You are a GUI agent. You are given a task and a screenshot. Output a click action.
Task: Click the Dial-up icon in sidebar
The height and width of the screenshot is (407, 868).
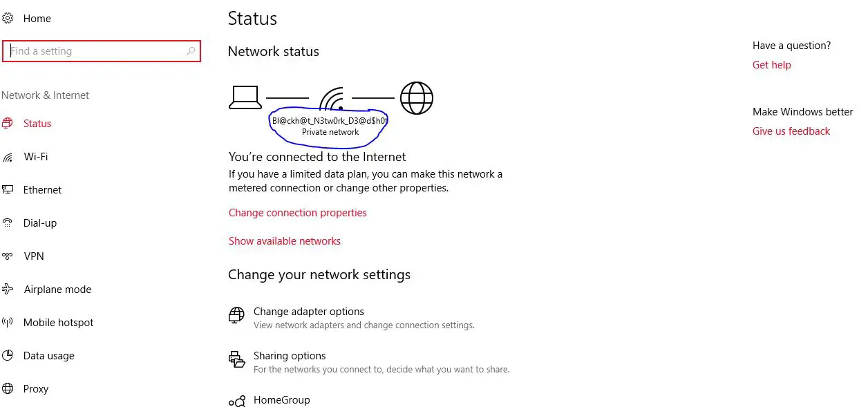pyautogui.click(x=8, y=223)
